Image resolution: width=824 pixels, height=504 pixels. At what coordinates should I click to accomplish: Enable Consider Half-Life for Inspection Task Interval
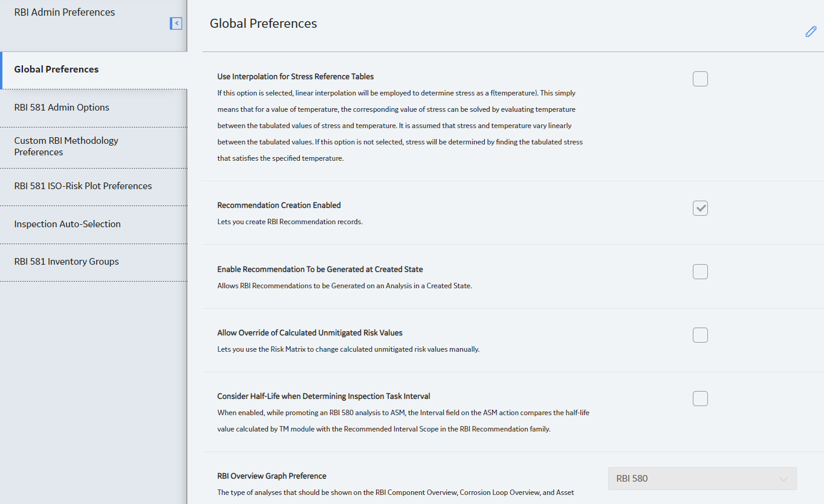click(700, 399)
